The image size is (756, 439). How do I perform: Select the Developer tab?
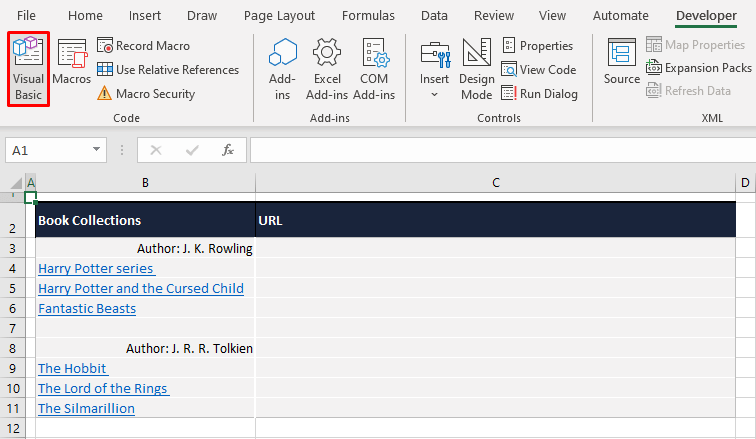706,15
